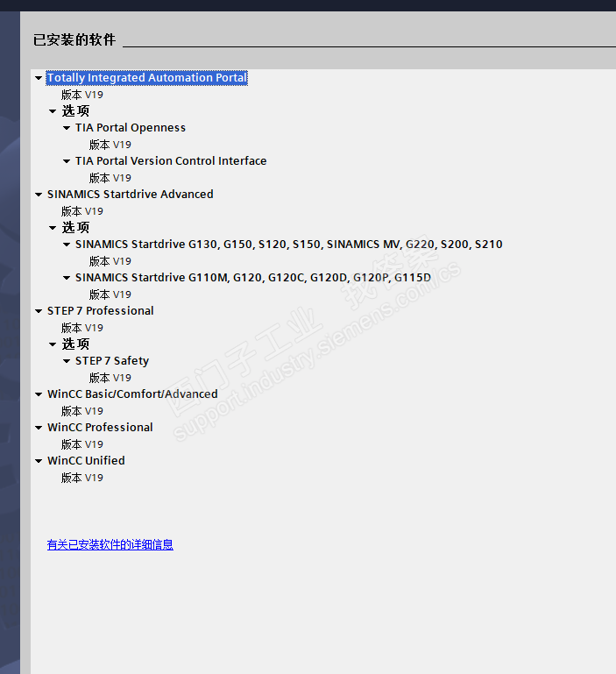Click 版本 V19 directly under SINAMICS Startdrive Advanced
616x674 pixels.
tap(82, 211)
